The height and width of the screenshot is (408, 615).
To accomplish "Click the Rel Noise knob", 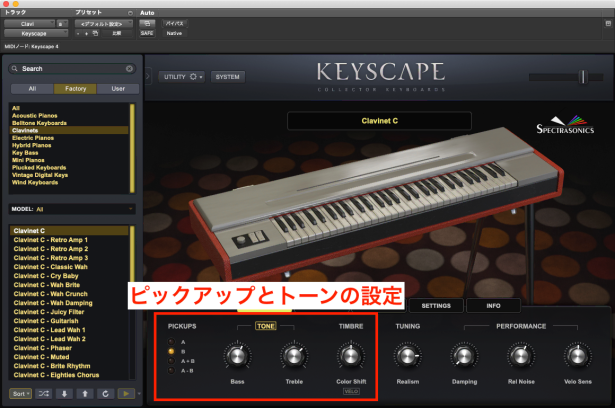I will pos(521,356).
